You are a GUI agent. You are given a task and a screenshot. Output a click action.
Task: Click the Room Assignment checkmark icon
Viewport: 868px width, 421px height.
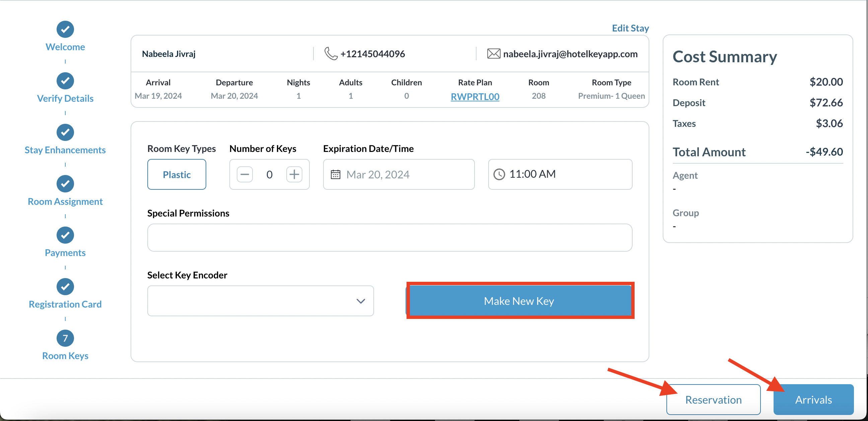pos(65,183)
